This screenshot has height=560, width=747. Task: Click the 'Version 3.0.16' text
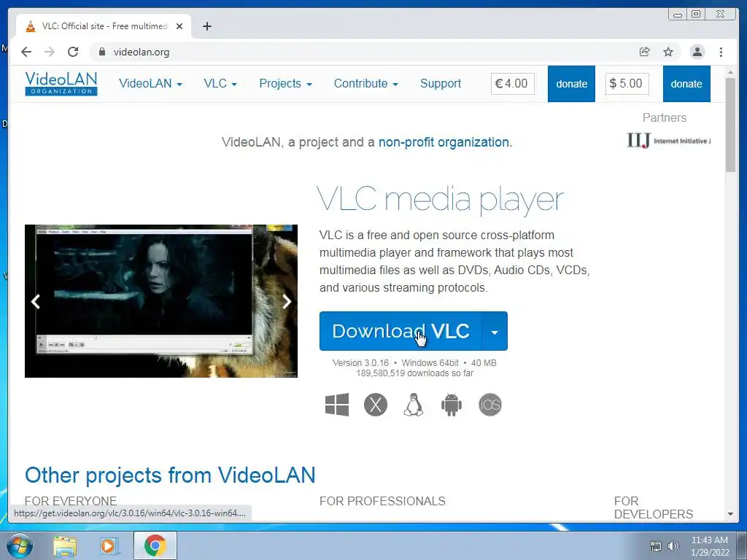(360, 363)
